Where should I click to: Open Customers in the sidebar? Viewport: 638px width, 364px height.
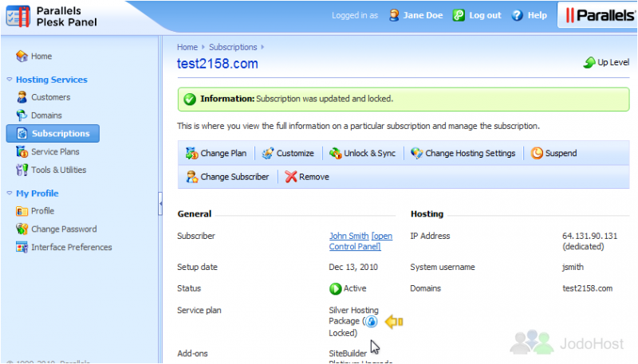coord(51,97)
